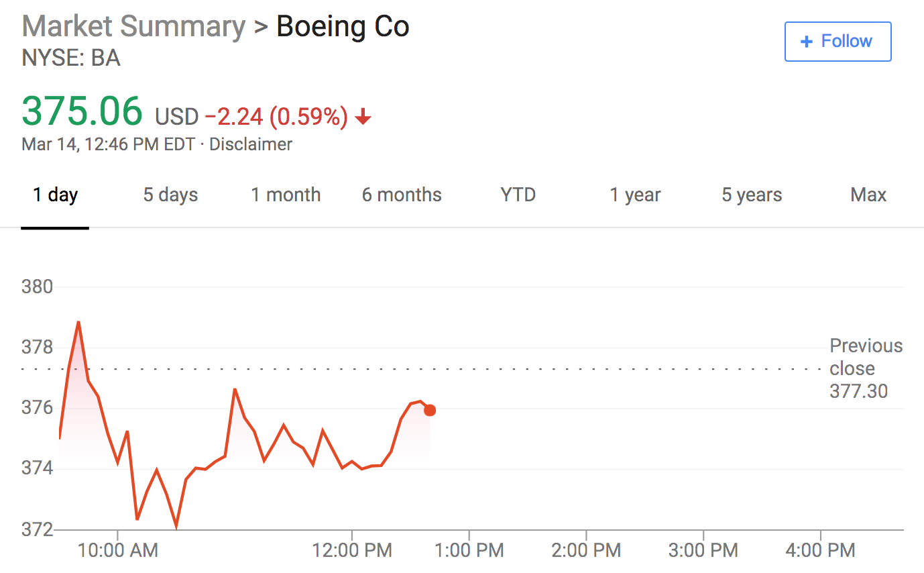This screenshot has height=573, width=924.
Task: Click the 12:00 PM axis label
Action: 352,551
